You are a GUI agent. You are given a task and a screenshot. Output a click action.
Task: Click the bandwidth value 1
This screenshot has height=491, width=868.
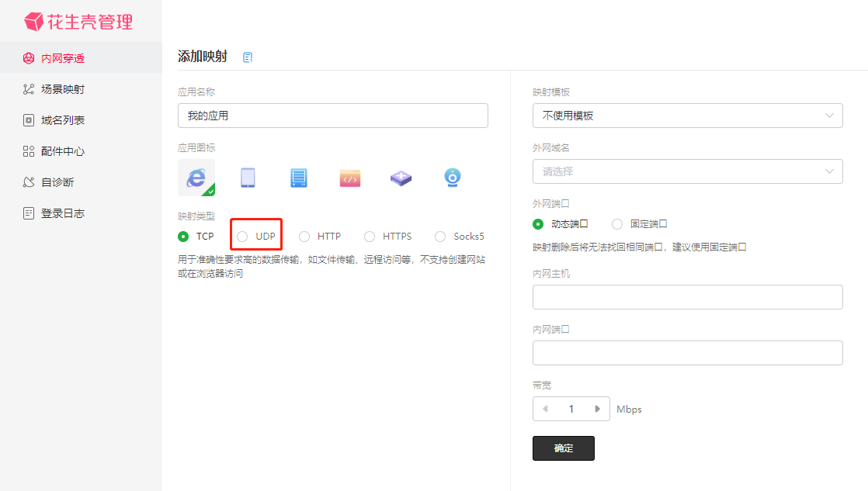click(571, 409)
